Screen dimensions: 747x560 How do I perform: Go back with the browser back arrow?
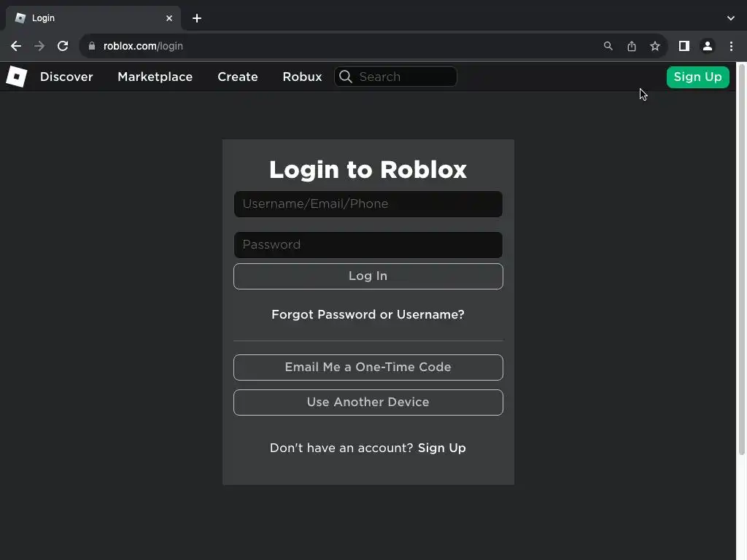pyautogui.click(x=16, y=46)
